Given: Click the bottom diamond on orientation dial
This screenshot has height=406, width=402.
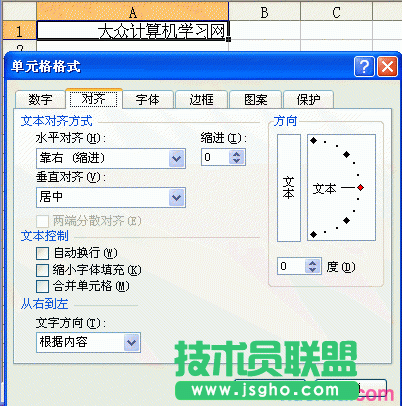Looking at the screenshot, I should click(313, 235).
